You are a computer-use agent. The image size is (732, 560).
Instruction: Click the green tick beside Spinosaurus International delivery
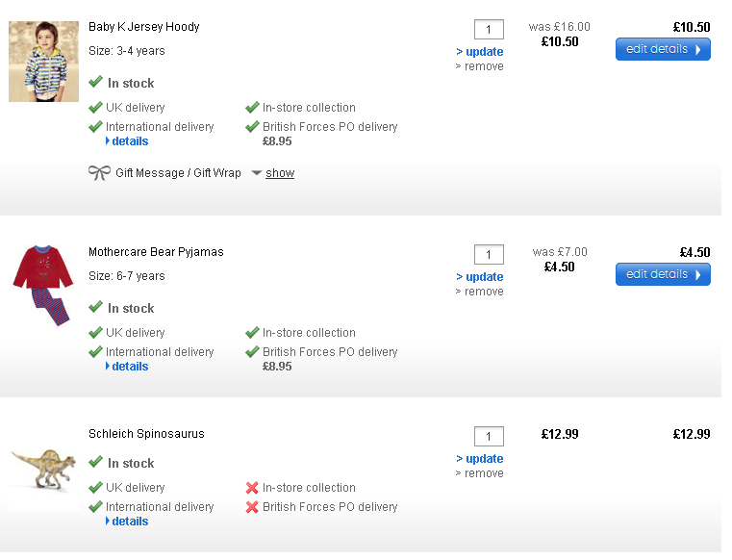95,507
